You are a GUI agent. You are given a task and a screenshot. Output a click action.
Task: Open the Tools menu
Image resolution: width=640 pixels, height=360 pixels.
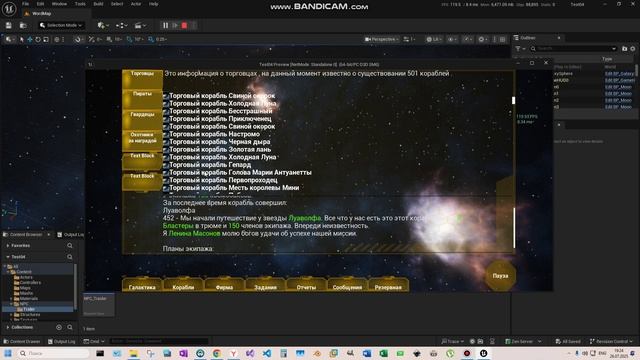[x=80, y=4]
